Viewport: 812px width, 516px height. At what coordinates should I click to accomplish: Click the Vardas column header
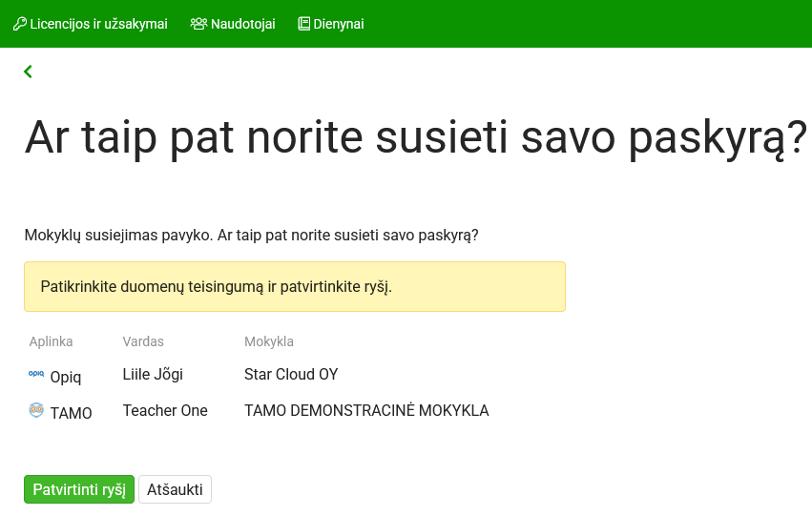coord(143,341)
